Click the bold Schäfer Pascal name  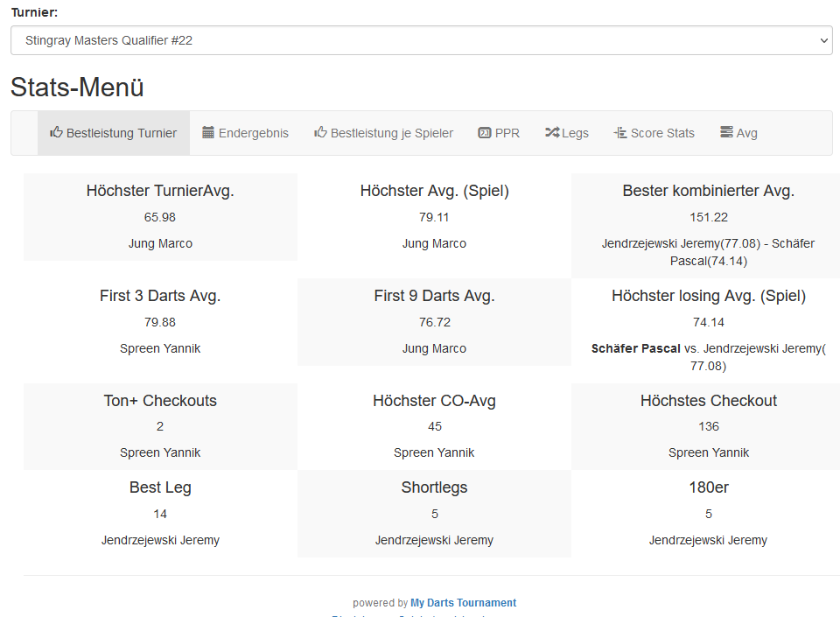635,348
